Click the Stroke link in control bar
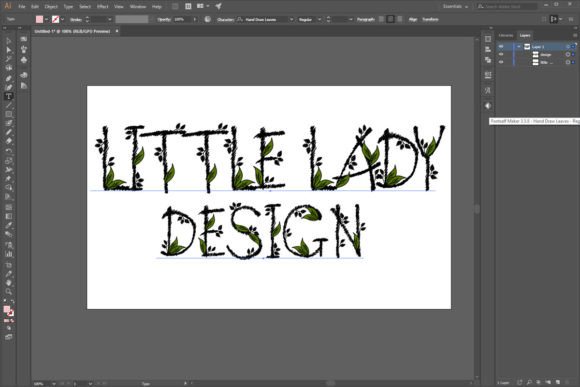Viewport: 580px width, 387px height. coord(76,19)
